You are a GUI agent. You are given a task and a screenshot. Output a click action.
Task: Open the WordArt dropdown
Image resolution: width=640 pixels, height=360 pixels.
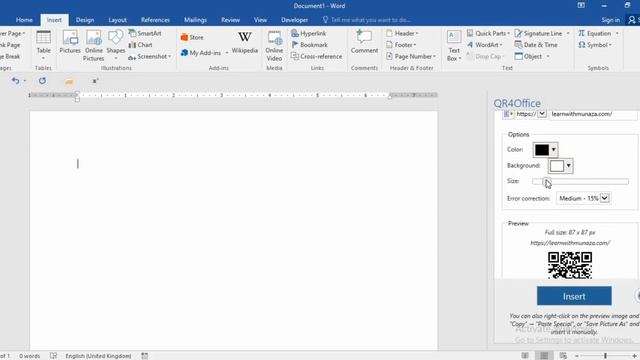click(484, 45)
